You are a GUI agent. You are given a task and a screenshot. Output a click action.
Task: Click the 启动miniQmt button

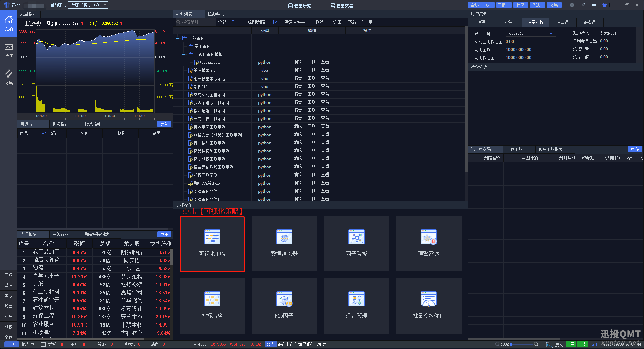click(481, 5)
